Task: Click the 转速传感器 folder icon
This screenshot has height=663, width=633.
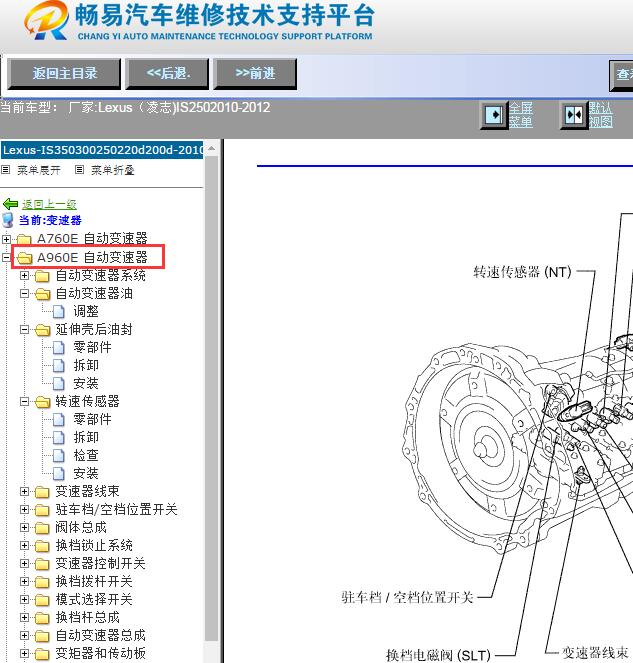Action: point(42,402)
